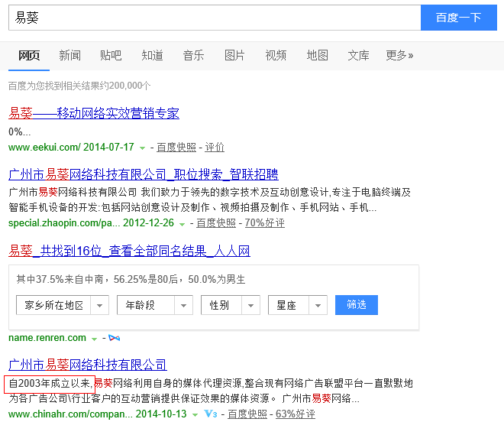Go to the 地图 tab
The height and width of the screenshot is (422, 504).
(x=317, y=56)
